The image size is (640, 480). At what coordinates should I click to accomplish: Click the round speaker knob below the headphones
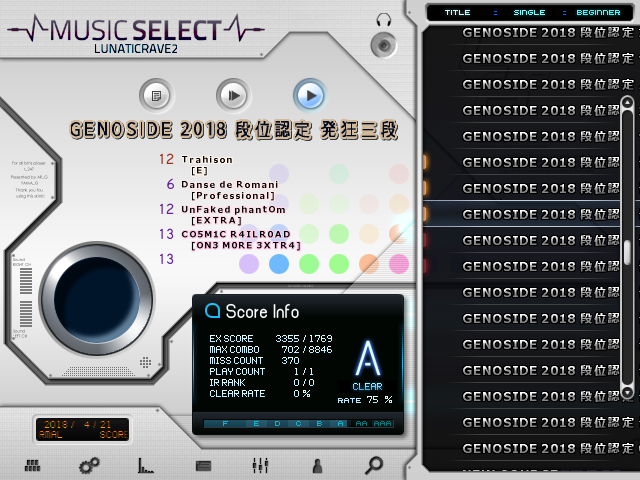click(x=384, y=45)
